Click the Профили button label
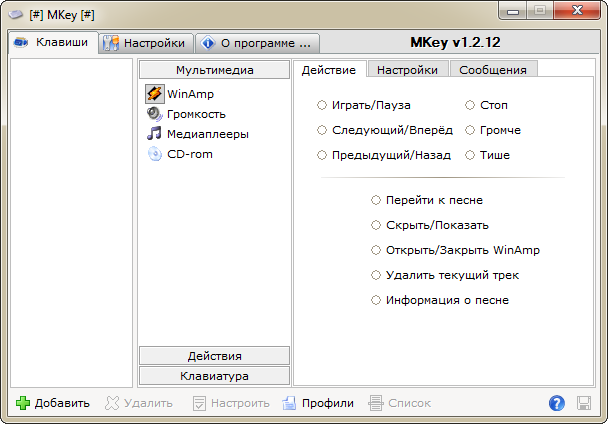The image size is (608, 424). click(328, 403)
